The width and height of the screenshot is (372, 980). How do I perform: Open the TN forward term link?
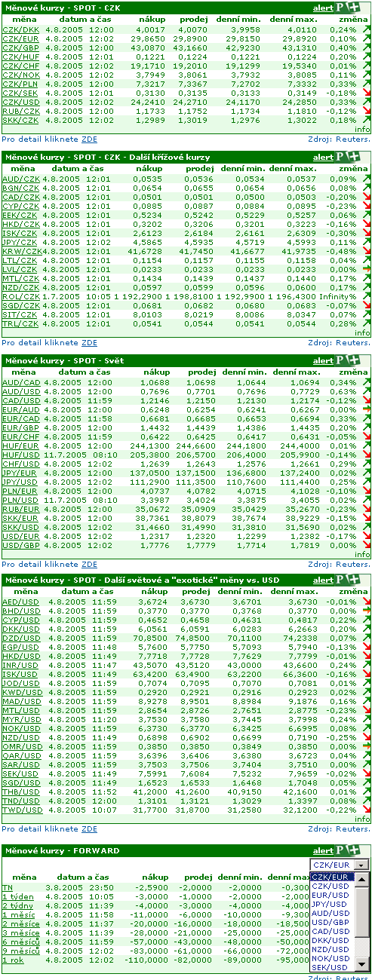click(7, 888)
